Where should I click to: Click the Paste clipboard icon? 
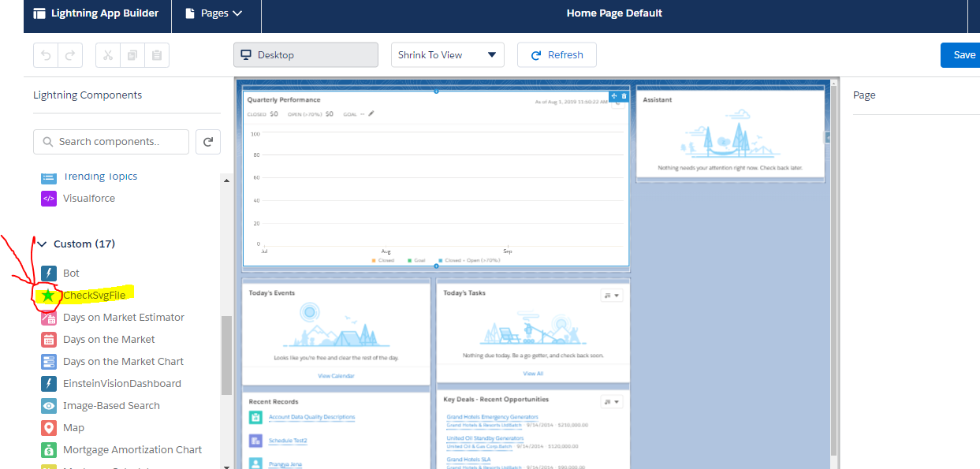pos(156,55)
